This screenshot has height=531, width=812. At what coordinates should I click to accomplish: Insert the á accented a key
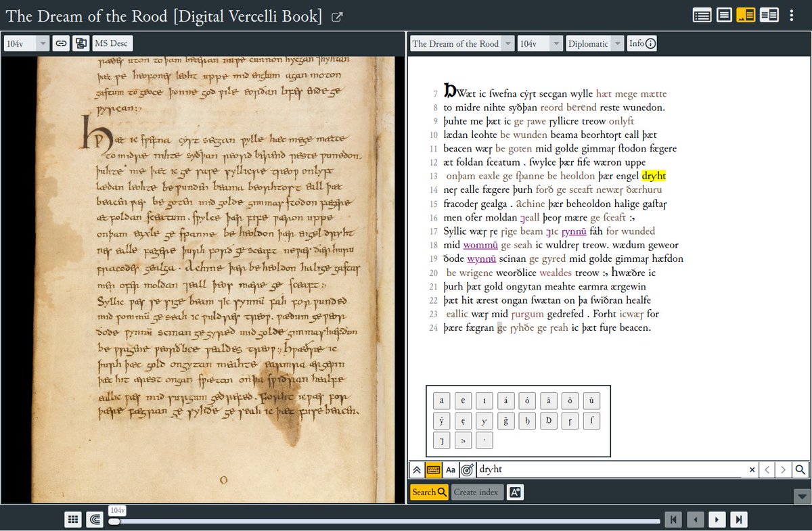click(506, 400)
